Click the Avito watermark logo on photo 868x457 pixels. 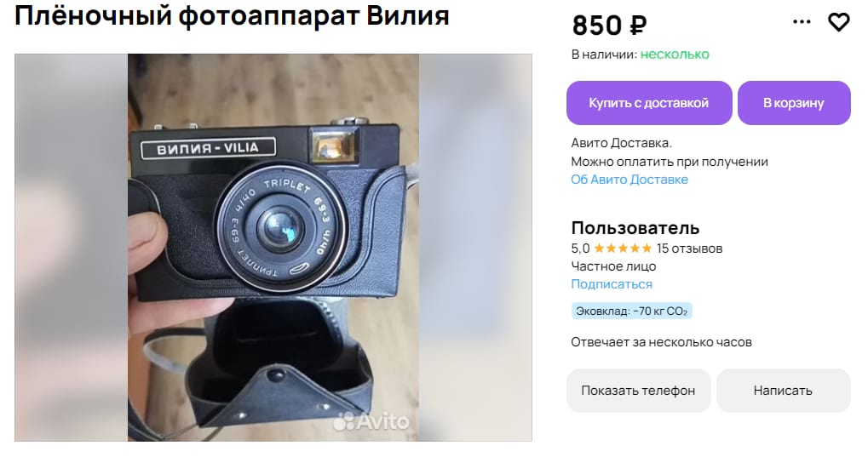tap(371, 421)
